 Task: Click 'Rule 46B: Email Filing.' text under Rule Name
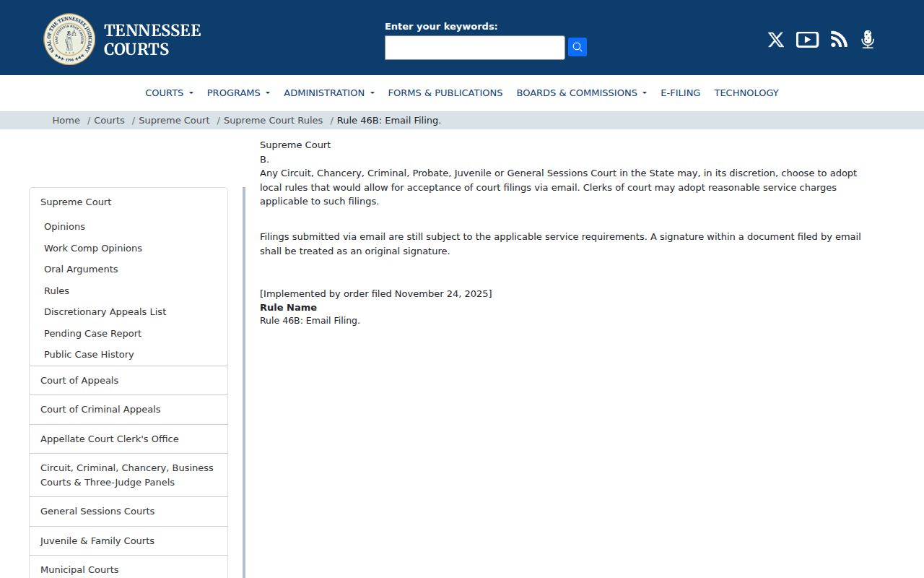tap(310, 321)
